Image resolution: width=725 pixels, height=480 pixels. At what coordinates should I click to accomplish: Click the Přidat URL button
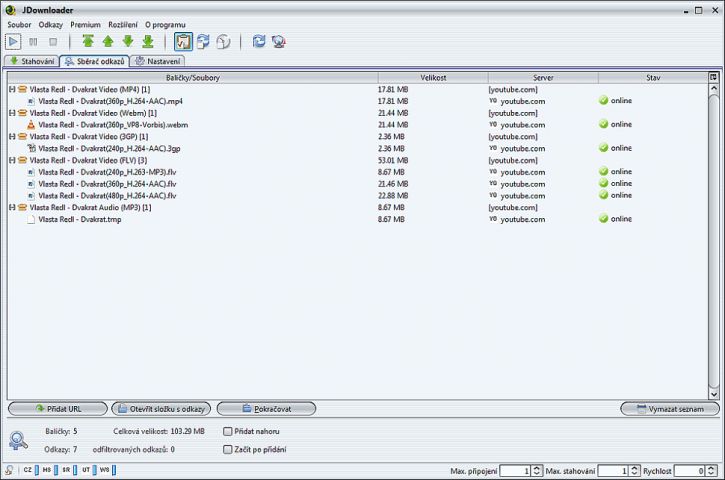(58, 409)
